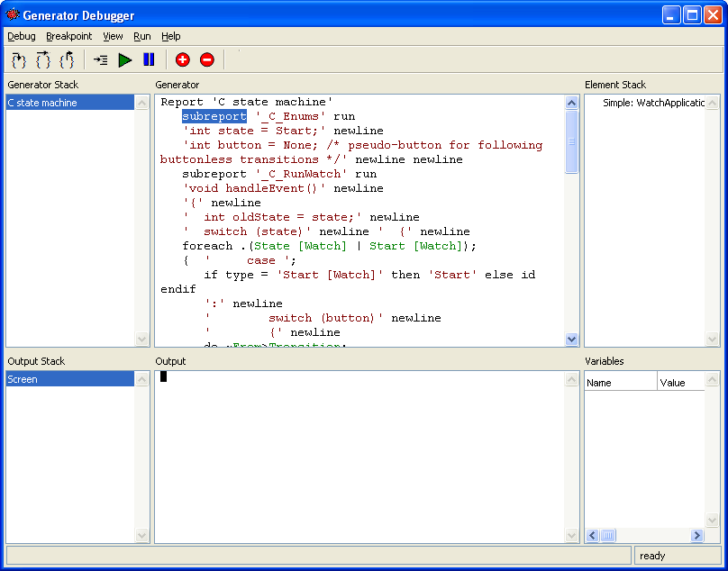Open the Breakpoint menu
Image resolution: width=728 pixels, height=571 pixels.
(68, 36)
